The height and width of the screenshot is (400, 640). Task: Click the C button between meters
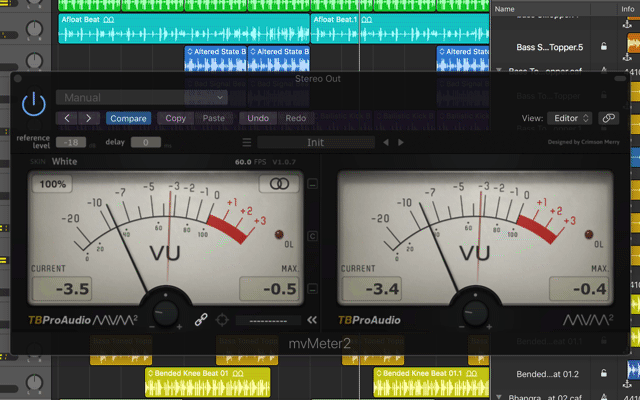click(x=312, y=236)
